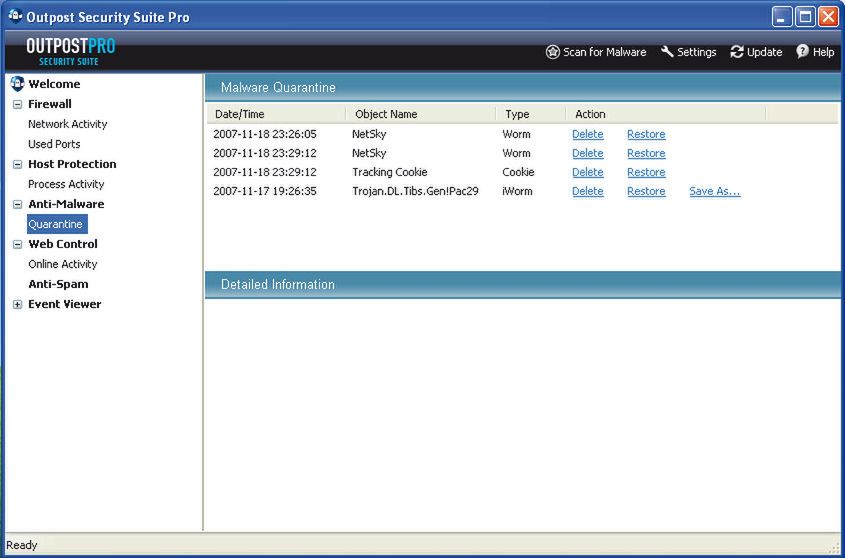Click the Outpost title bar application icon
The height and width of the screenshot is (558, 845).
16,16
